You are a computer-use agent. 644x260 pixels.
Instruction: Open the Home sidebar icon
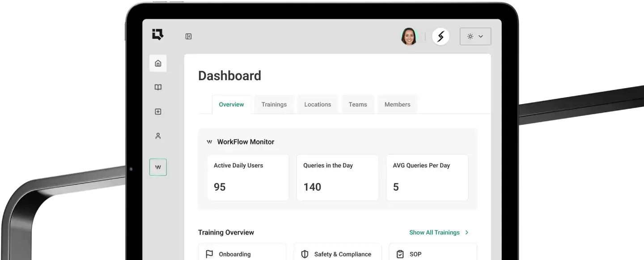pyautogui.click(x=158, y=64)
